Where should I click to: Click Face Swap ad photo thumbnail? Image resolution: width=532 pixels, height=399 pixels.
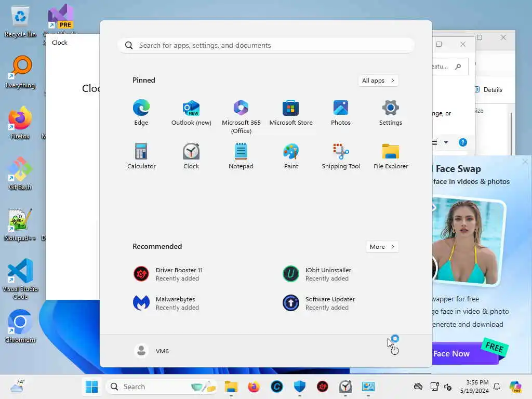(x=468, y=240)
